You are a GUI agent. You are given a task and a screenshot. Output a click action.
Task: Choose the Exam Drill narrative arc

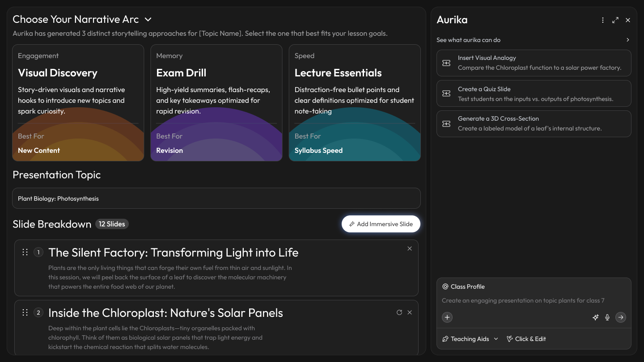216,103
